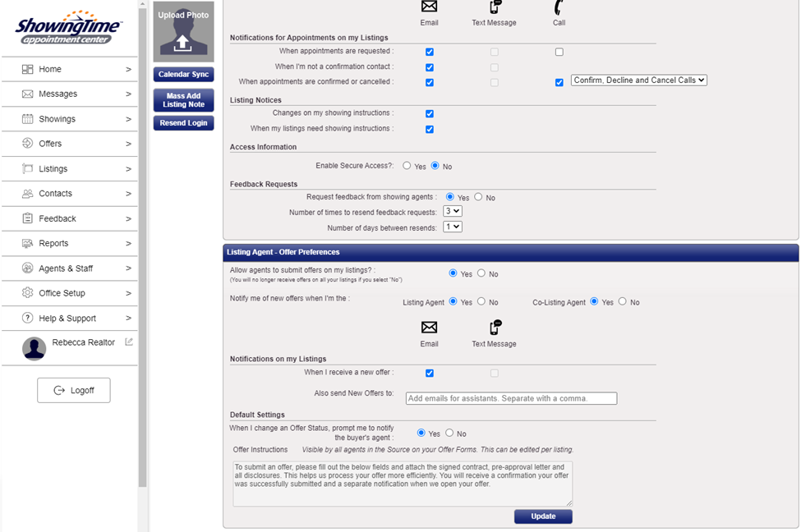Open the Agents & Staff menu item
This screenshot has width=801, height=532.
coord(70,268)
